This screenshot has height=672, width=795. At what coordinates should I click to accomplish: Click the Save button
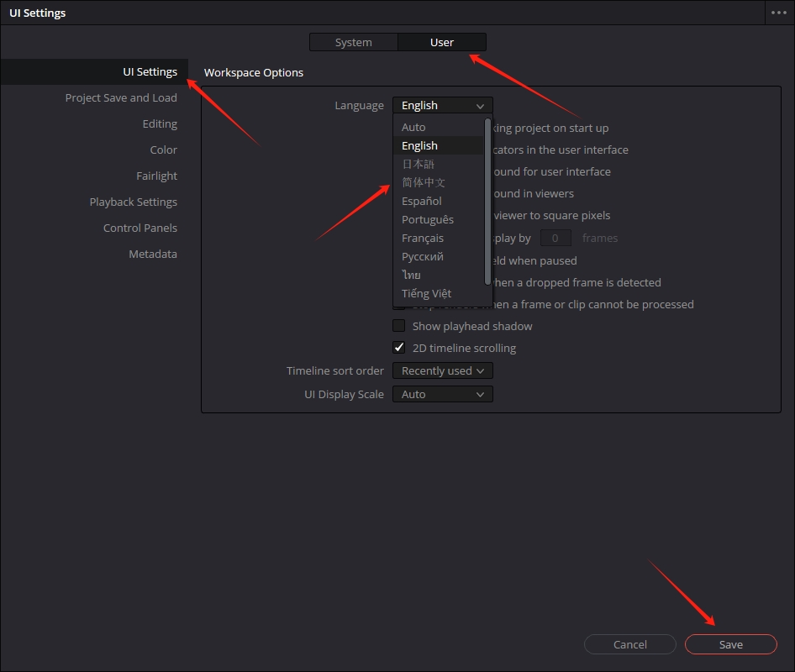point(730,644)
